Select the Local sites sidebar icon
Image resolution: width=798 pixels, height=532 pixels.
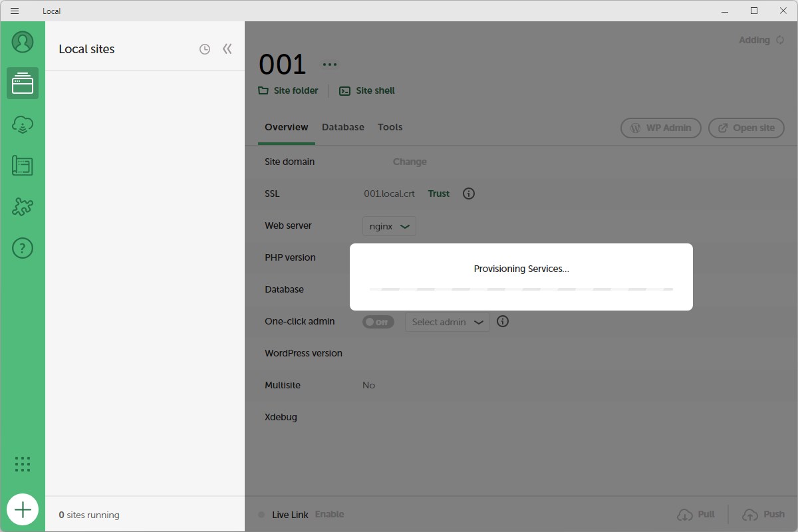click(x=23, y=83)
